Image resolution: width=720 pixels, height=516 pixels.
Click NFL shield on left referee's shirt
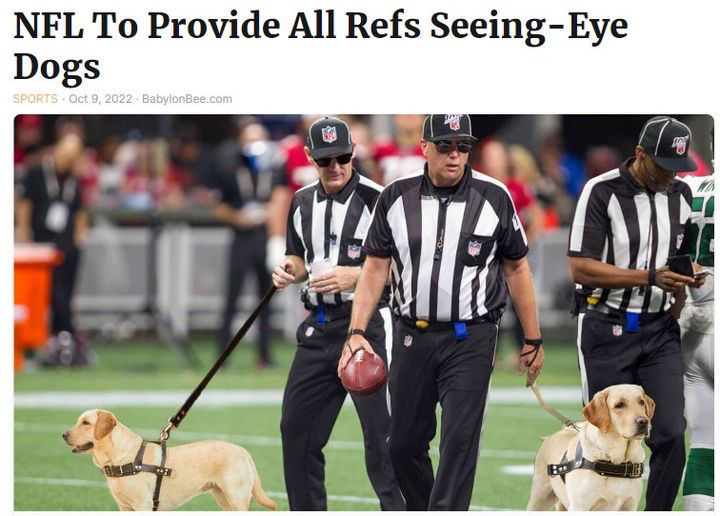pos(354,252)
